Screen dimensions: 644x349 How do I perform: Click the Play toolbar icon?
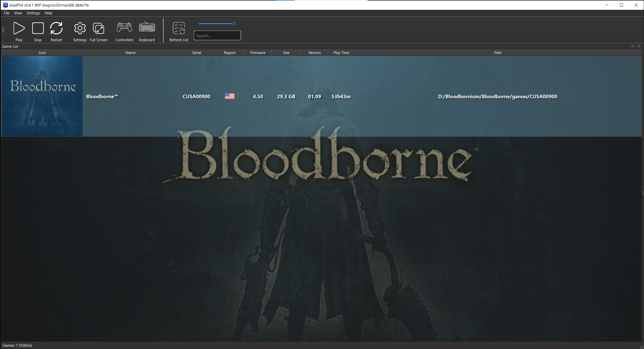click(x=19, y=28)
